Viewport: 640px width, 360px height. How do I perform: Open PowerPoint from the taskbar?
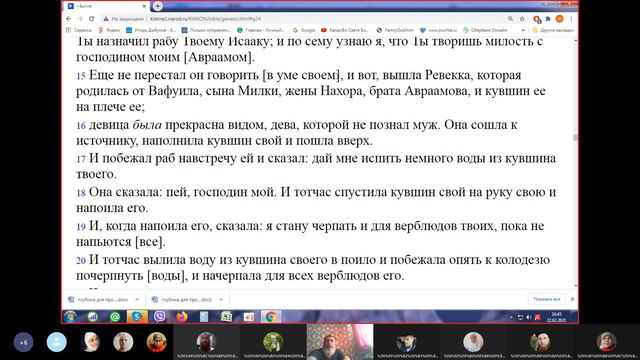point(249,317)
